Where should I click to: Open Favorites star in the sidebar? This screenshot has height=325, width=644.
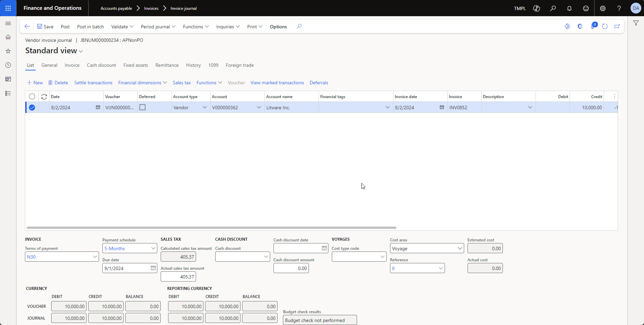[8, 51]
